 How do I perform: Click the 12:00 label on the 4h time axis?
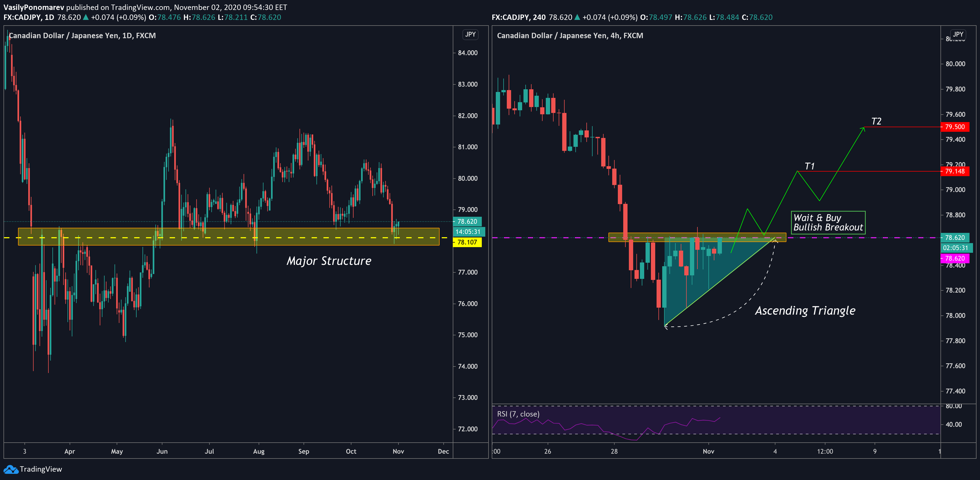[825, 452]
